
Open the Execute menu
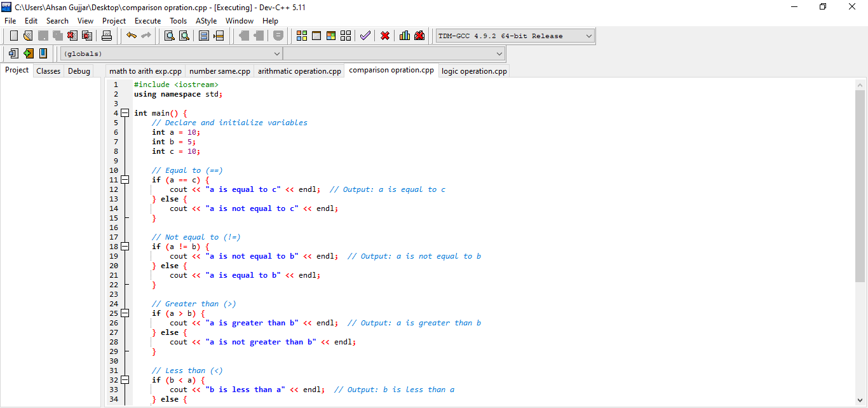tap(147, 20)
